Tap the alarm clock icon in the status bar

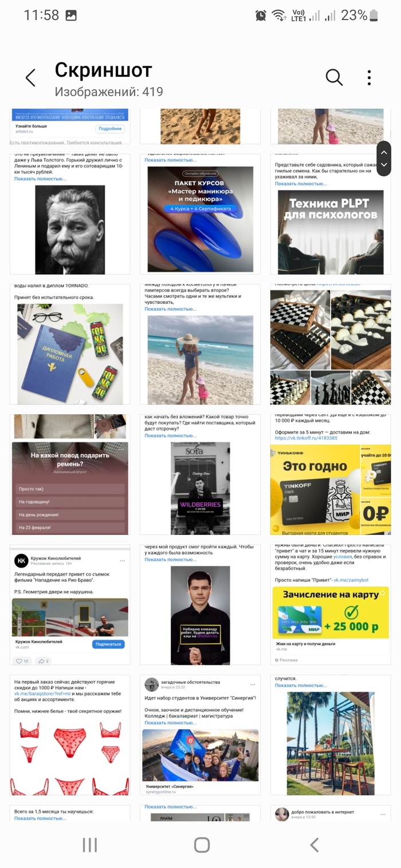(261, 15)
